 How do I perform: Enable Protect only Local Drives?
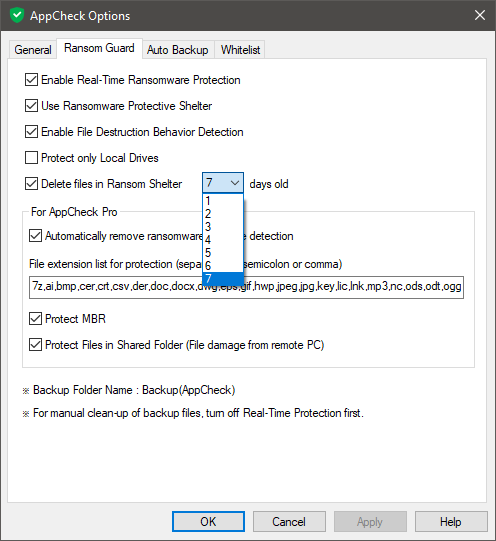pos(31,158)
